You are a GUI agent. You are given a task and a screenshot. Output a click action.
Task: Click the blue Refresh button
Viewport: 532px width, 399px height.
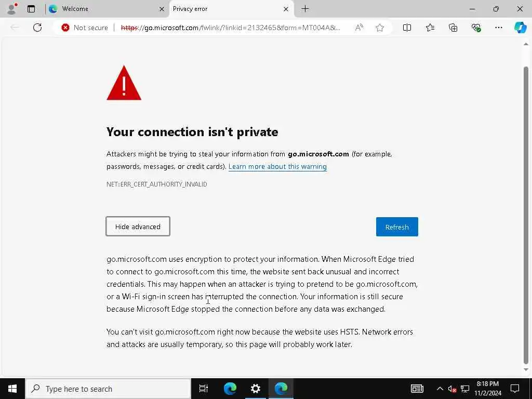397,227
